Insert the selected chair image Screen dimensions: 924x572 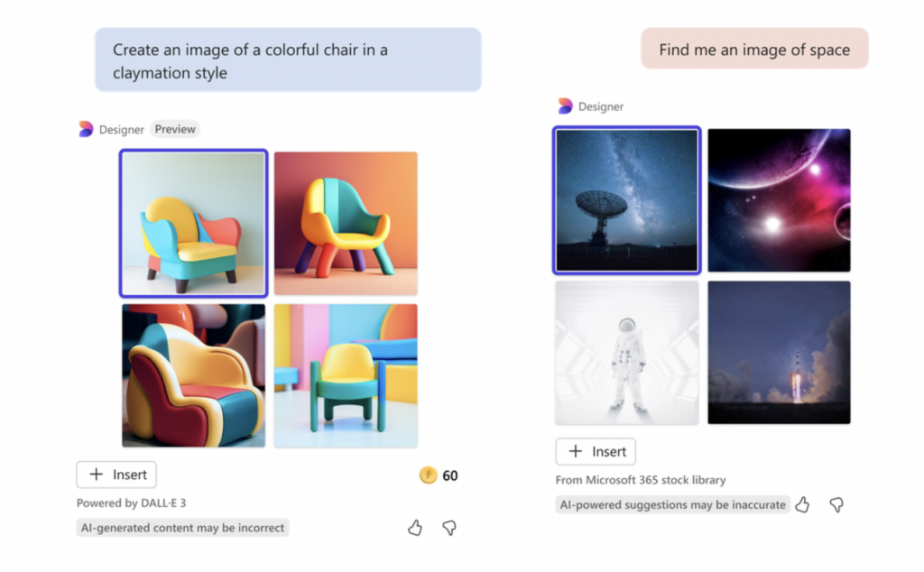click(x=116, y=475)
